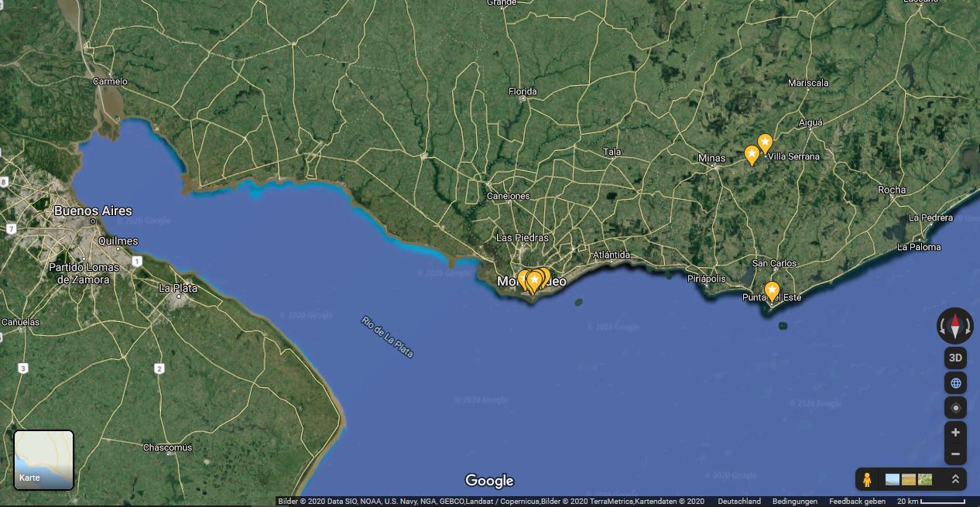Image resolution: width=980 pixels, height=507 pixels.
Task: Switch to the Karte map layer thumbnail
Action: (44, 460)
